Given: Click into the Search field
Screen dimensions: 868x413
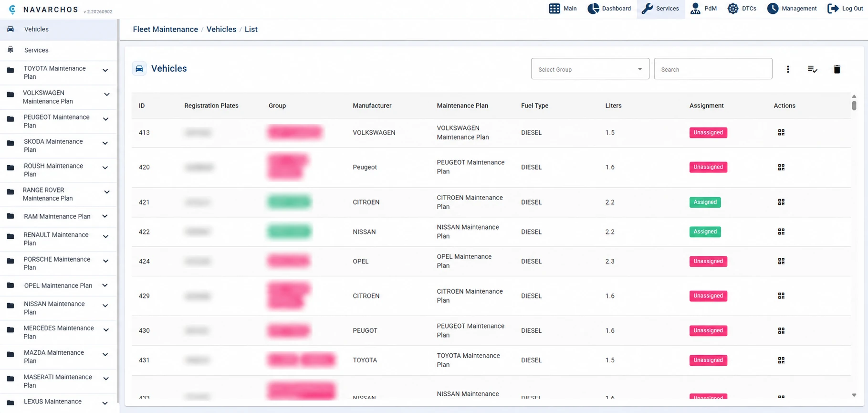Looking at the screenshot, I should pos(713,69).
